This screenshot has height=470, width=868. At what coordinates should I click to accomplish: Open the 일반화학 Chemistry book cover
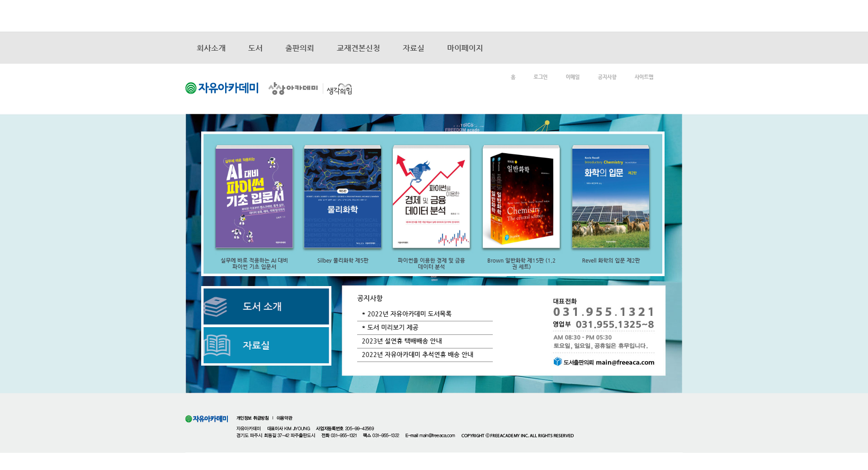(521, 197)
